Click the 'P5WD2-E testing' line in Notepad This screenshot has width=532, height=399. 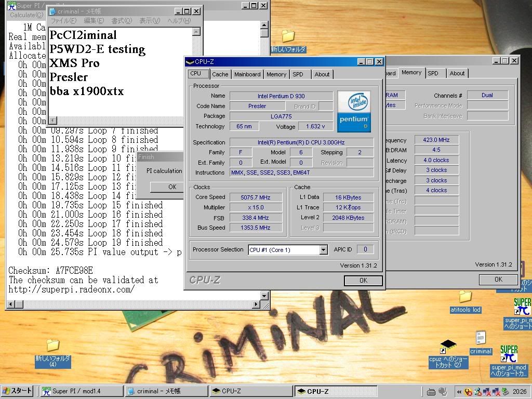(97, 49)
